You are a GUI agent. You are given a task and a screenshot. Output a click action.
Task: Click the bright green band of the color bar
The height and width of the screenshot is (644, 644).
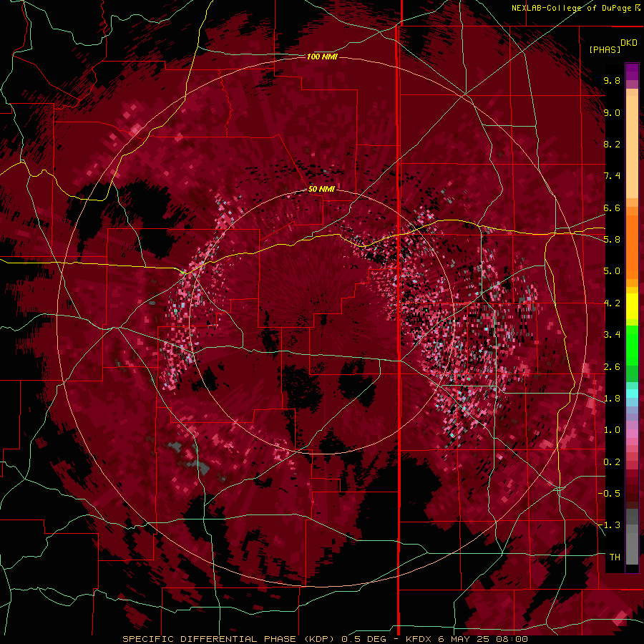pos(632,345)
